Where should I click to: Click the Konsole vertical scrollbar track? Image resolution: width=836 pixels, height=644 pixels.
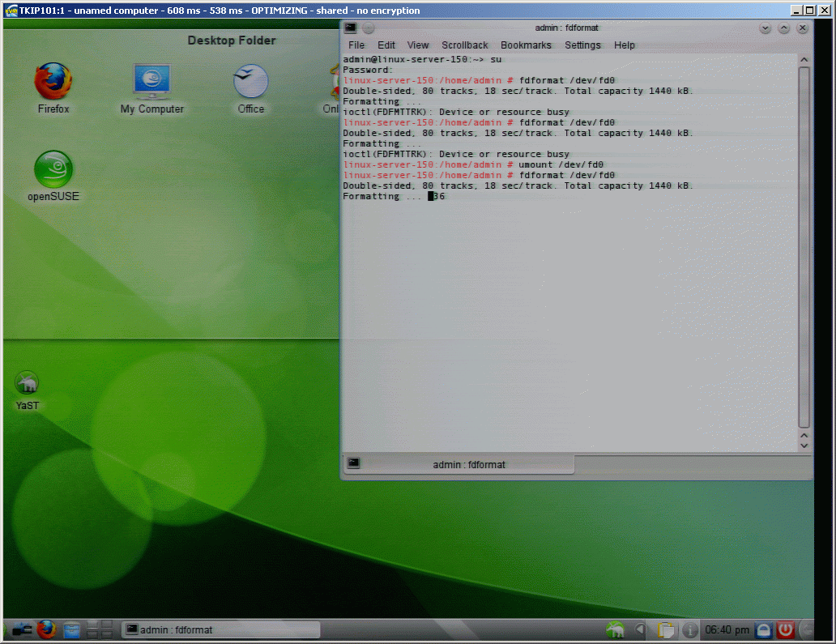tap(804, 246)
